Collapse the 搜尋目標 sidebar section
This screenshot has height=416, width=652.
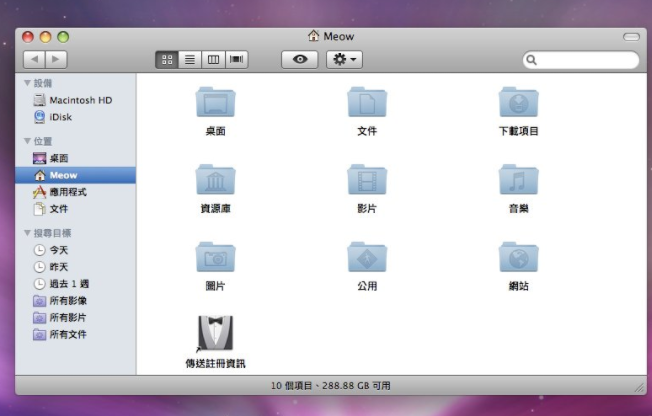[x=28, y=233]
